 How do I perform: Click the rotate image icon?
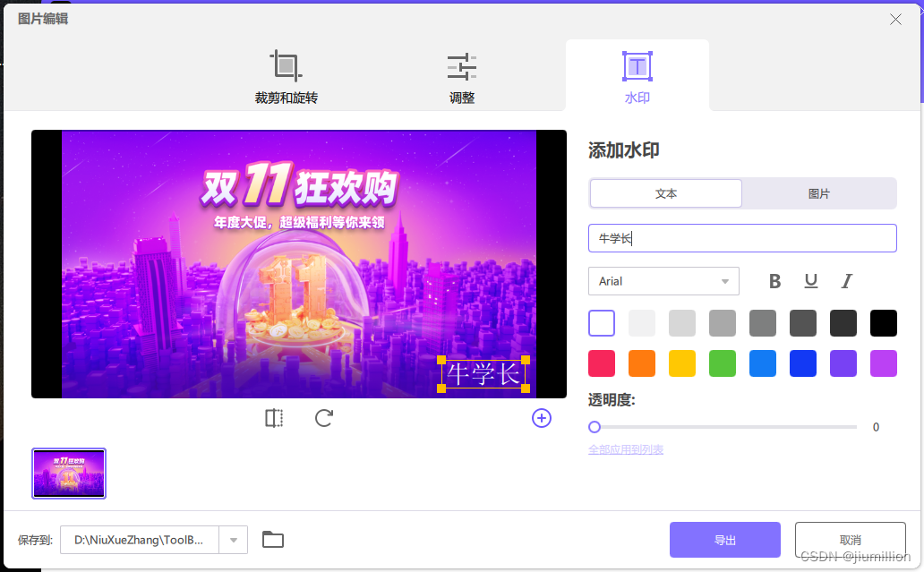click(323, 418)
